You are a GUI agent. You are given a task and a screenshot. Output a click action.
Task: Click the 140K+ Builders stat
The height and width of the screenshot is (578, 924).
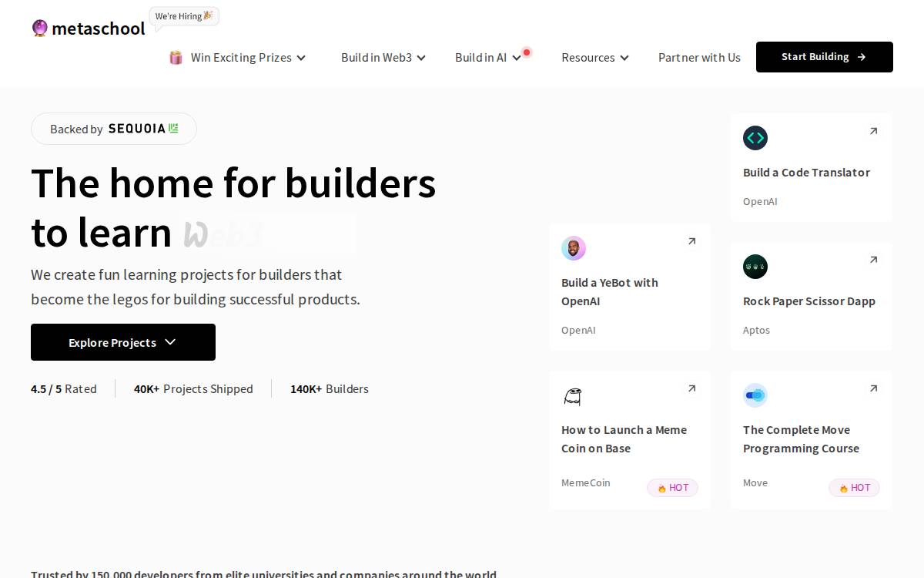click(330, 389)
